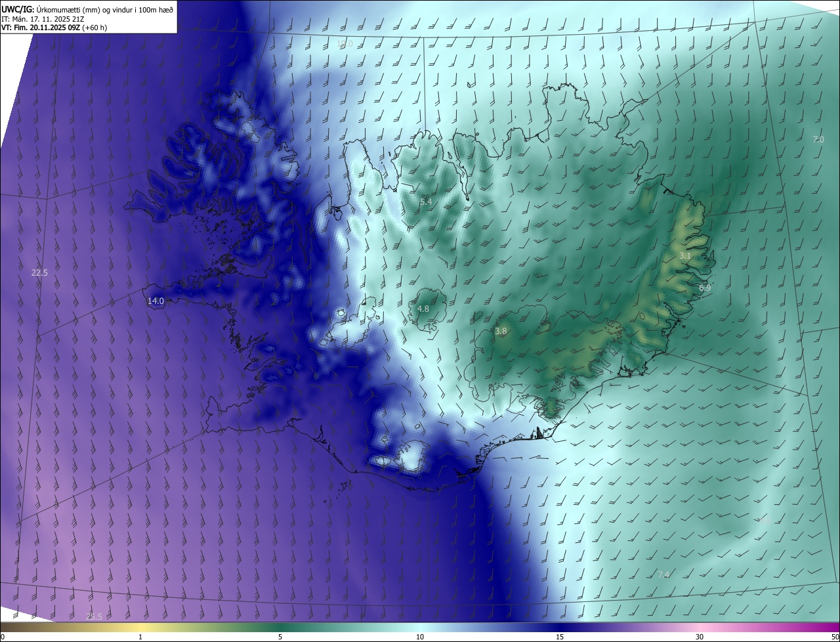Click the map title 'Úrkomumætti (mm) og vindur'
840x642 pixels.
83,9
